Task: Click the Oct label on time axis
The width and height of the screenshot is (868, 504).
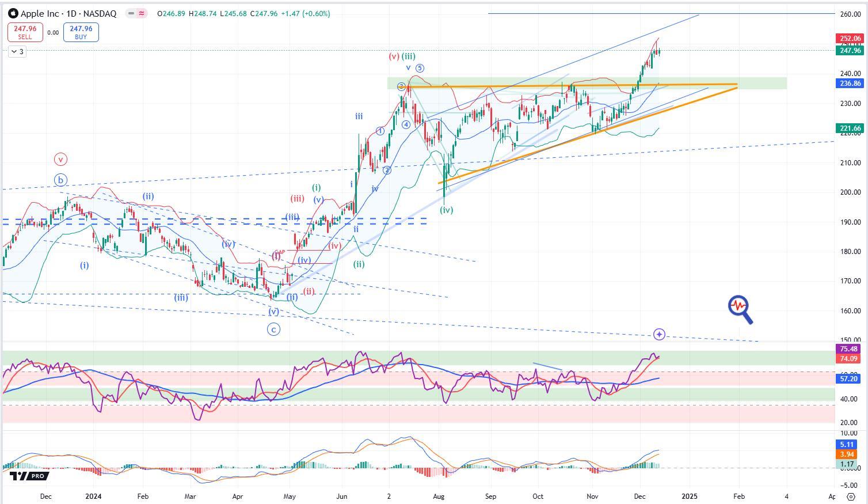Action: point(538,496)
